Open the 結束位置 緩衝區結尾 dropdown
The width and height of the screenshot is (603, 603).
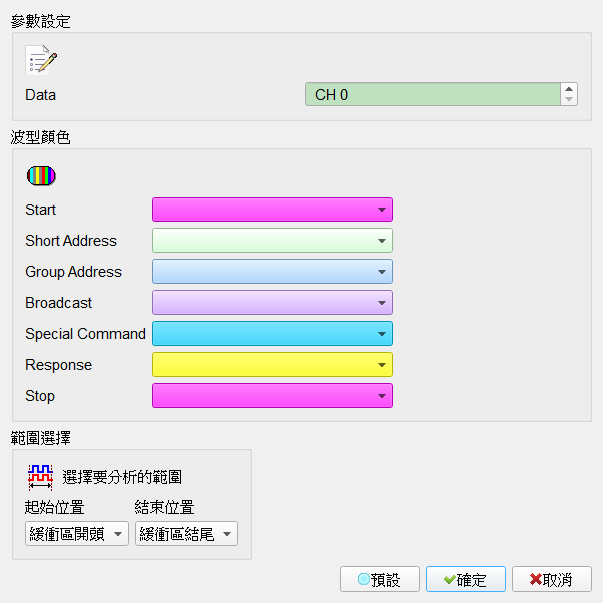187,534
